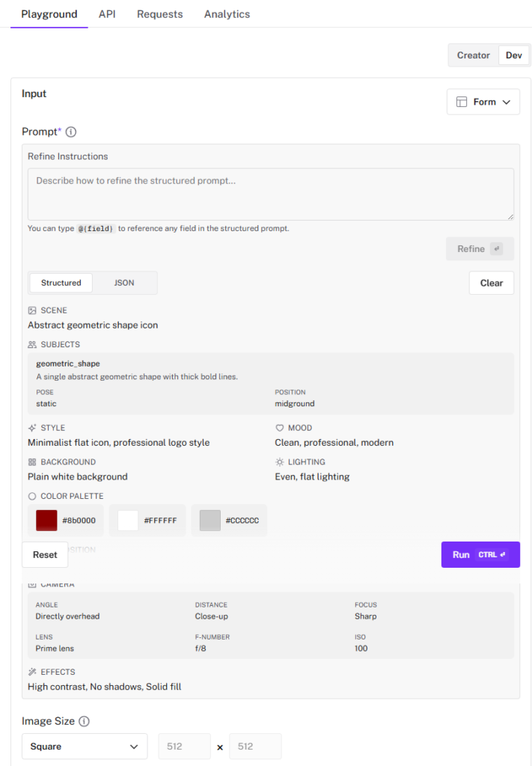
Task: Pick the dark red #8b0000 swatch
Action: tap(46, 521)
